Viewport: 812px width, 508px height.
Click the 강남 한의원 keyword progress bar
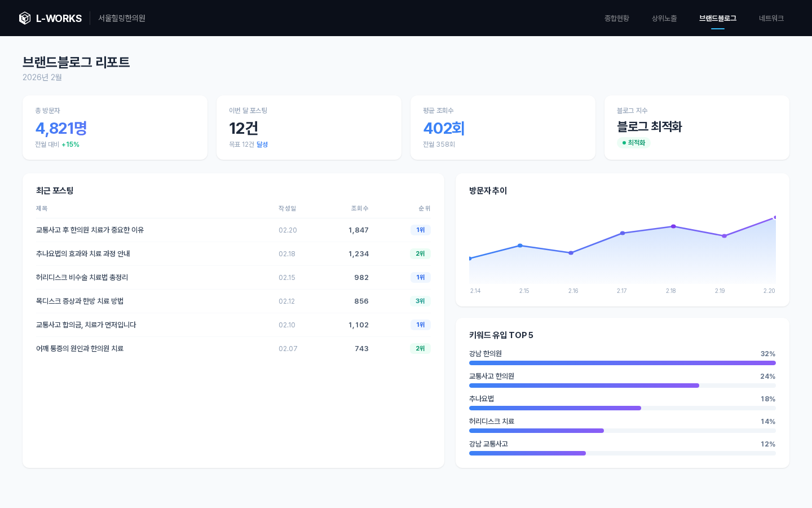[622, 363]
